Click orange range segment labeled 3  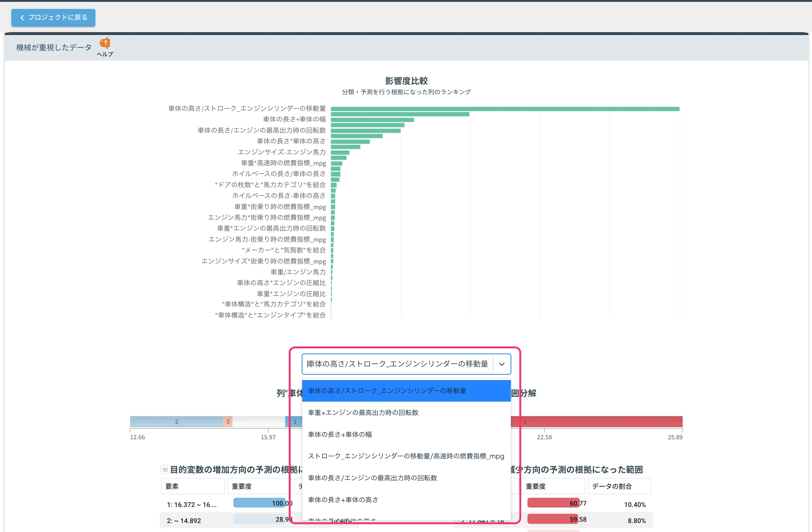[x=228, y=421]
